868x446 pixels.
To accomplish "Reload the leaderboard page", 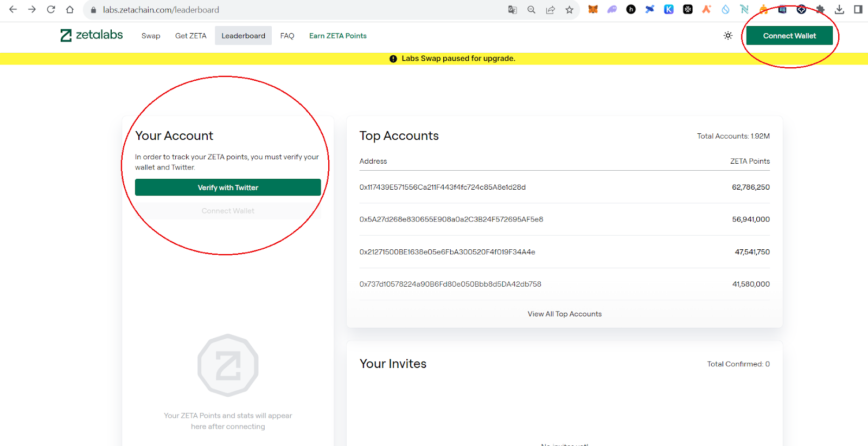I will [51, 10].
